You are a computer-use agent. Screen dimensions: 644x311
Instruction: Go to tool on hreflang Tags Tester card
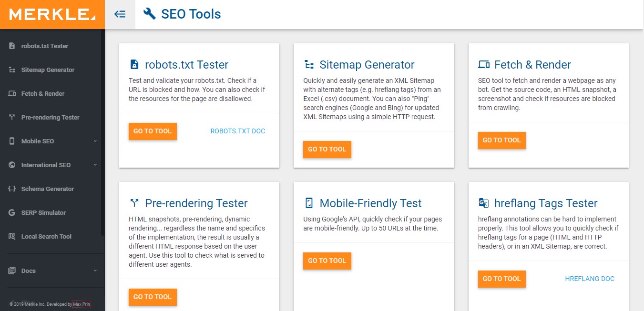click(x=502, y=279)
